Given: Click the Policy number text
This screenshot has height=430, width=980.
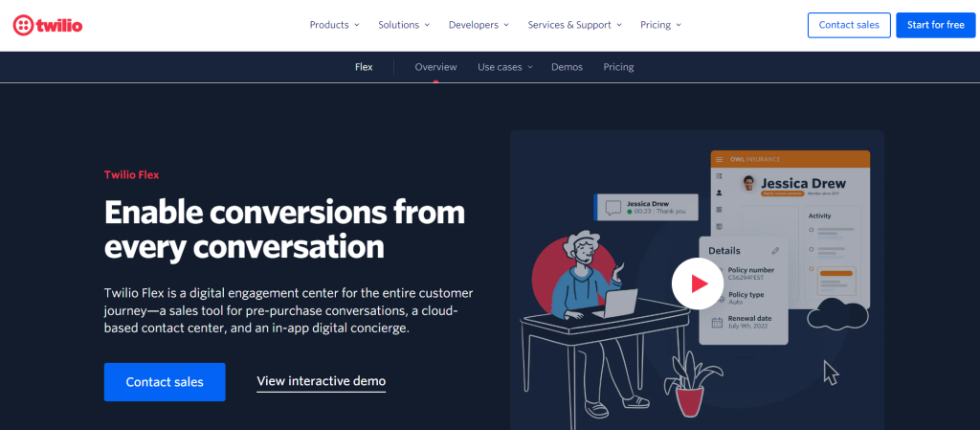Looking at the screenshot, I should click(x=751, y=270).
